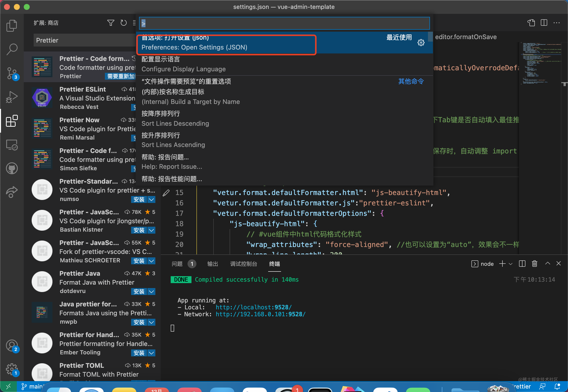Open the http://localhost:9528/ link in terminal
Image resolution: width=568 pixels, height=392 pixels.
coord(253,307)
